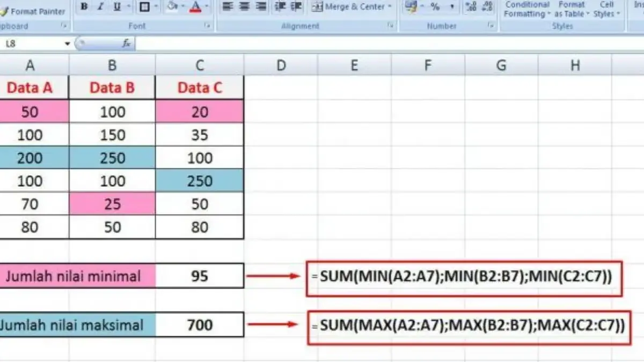Screen dimensions: 644x362
Task: Open the Conditional Formatting menu
Action: point(527,9)
